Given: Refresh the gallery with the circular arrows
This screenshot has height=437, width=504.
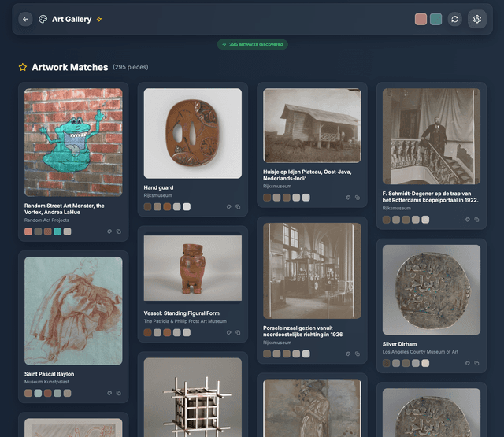Looking at the screenshot, I should [455, 19].
